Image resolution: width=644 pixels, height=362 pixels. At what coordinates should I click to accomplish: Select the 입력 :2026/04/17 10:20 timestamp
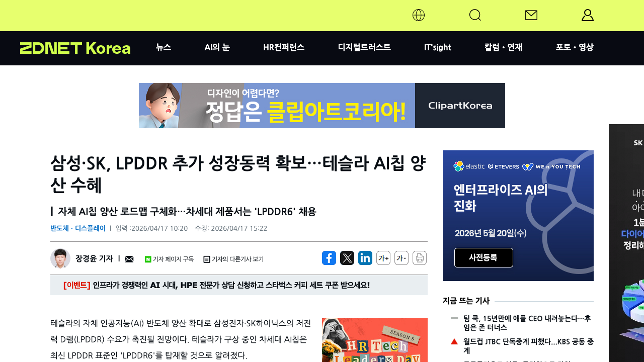point(151,228)
